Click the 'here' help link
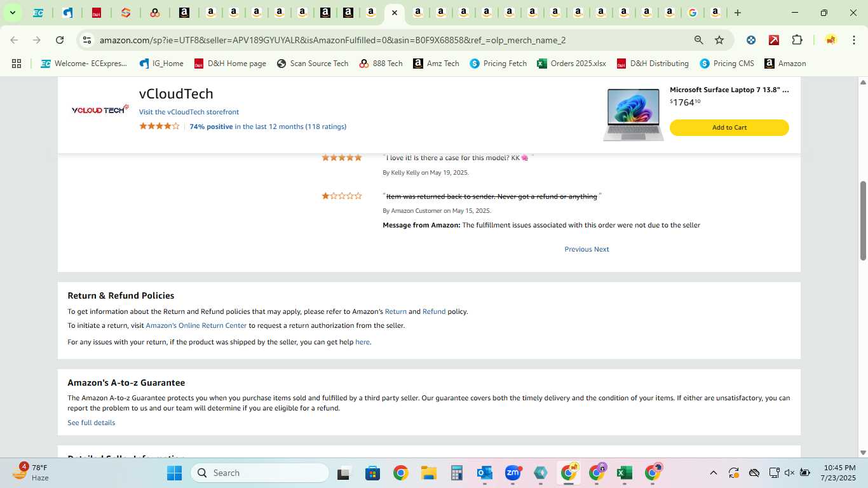868x488 pixels. click(x=362, y=342)
